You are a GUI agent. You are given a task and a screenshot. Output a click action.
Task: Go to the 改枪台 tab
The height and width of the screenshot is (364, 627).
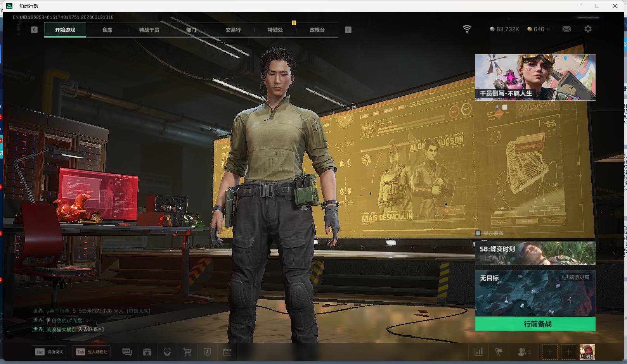pyautogui.click(x=317, y=30)
